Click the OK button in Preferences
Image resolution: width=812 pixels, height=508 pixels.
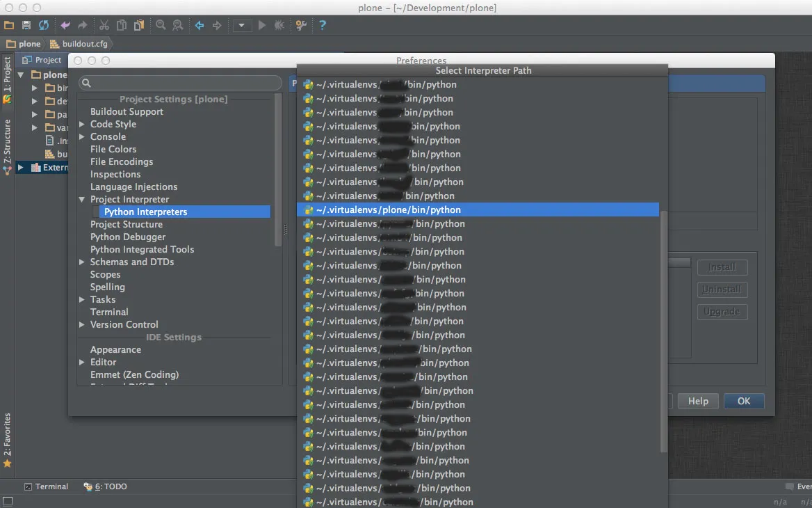(743, 401)
